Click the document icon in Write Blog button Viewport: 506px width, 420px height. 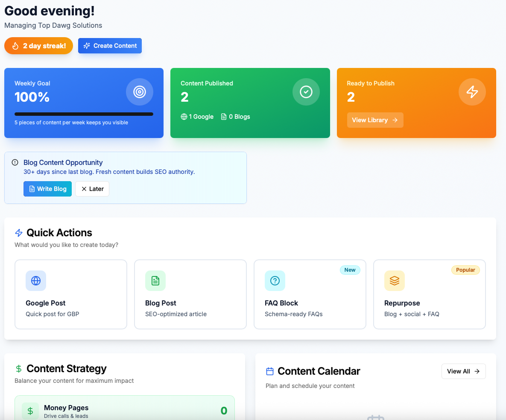(x=32, y=189)
